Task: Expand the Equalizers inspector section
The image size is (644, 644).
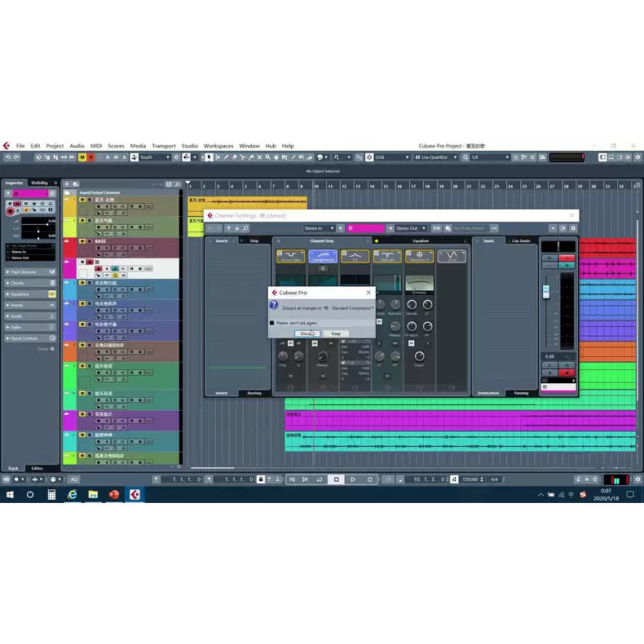Action: (30, 294)
